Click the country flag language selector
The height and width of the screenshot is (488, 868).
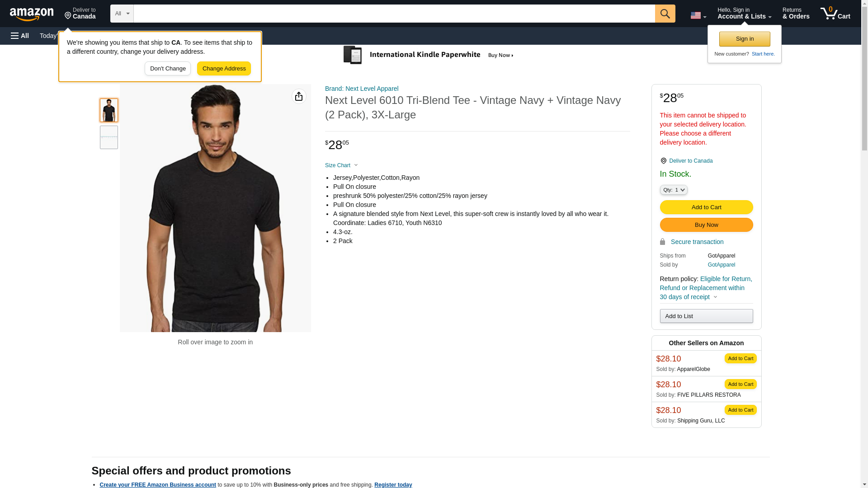(x=698, y=15)
